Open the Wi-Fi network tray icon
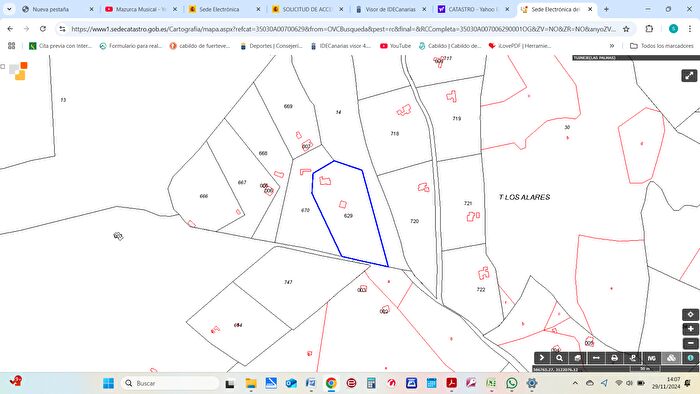The width and height of the screenshot is (700, 394). [x=619, y=383]
